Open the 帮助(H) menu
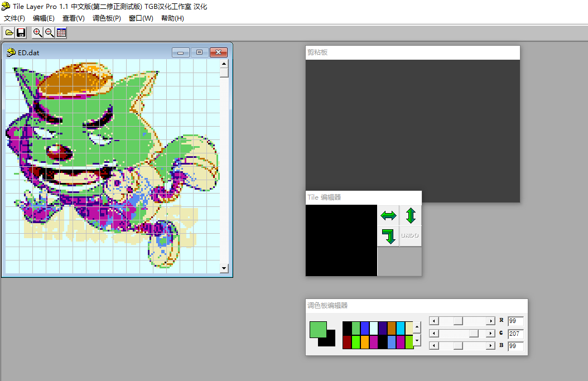Image resolution: width=588 pixels, height=381 pixels. [x=172, y=18]
